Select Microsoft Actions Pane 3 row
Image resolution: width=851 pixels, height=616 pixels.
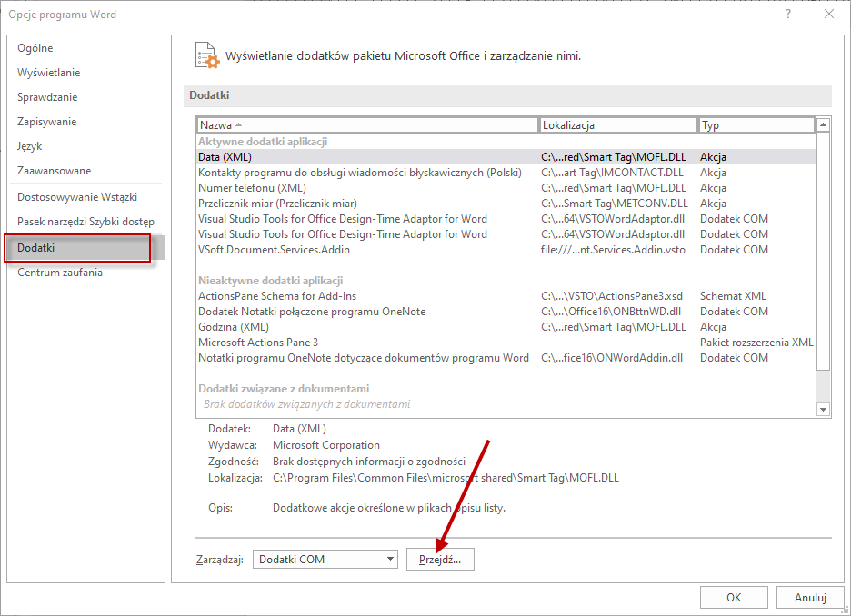506,343
